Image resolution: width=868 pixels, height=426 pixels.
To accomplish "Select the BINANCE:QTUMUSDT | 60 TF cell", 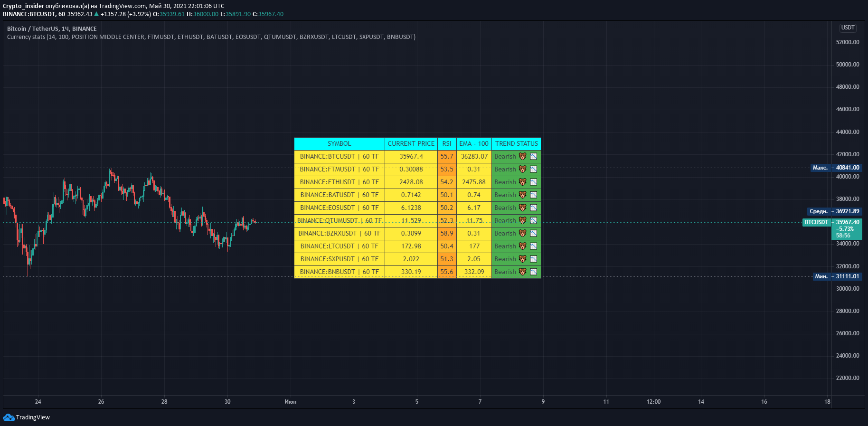I will point(340,220).
